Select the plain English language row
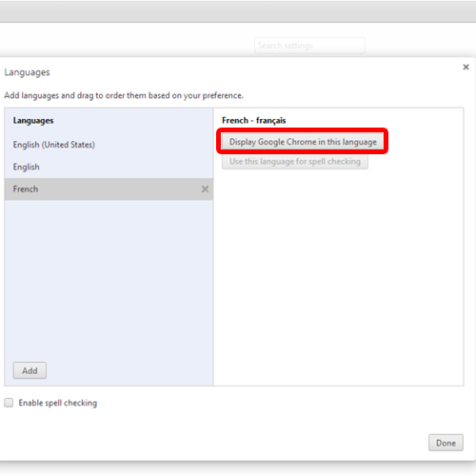The image size is (476, 476). tap(109, 167)
